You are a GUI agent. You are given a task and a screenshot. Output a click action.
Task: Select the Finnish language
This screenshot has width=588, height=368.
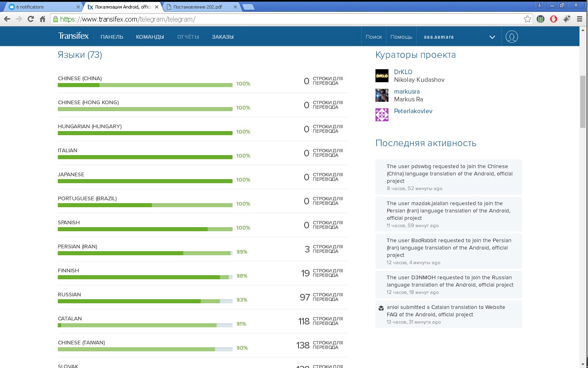pyautogui.click(x=68, y=271)
